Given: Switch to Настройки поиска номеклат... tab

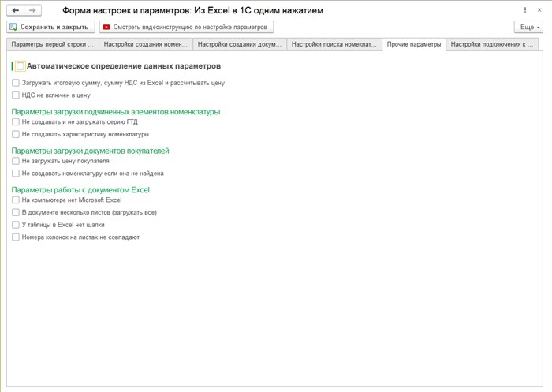Looking at the screenshot, I should point(334,44).
